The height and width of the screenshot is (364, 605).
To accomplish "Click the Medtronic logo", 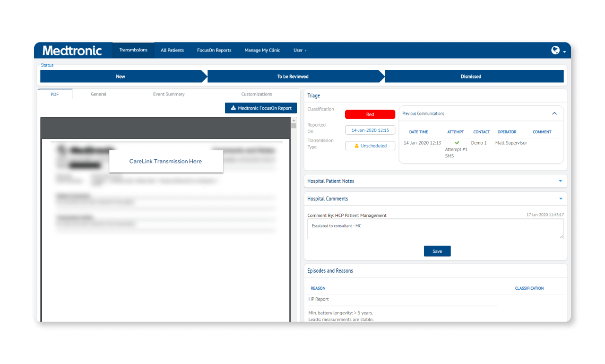I will pos(72,50).
